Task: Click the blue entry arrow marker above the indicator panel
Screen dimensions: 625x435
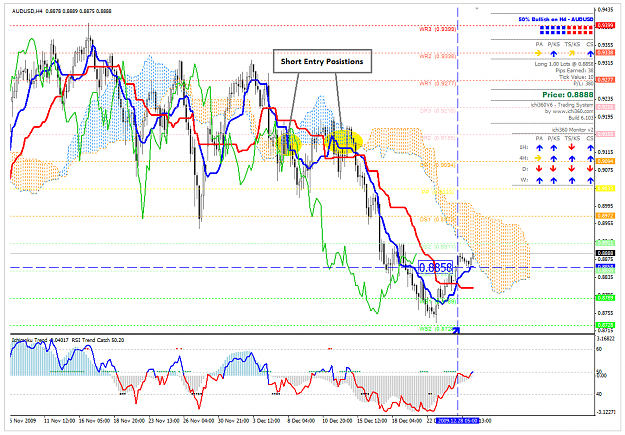Action: 456,330
